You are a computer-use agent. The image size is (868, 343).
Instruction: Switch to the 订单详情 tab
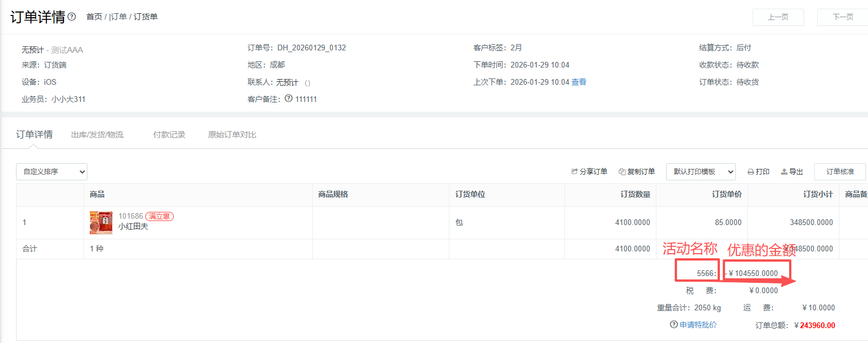coord(34,135)
